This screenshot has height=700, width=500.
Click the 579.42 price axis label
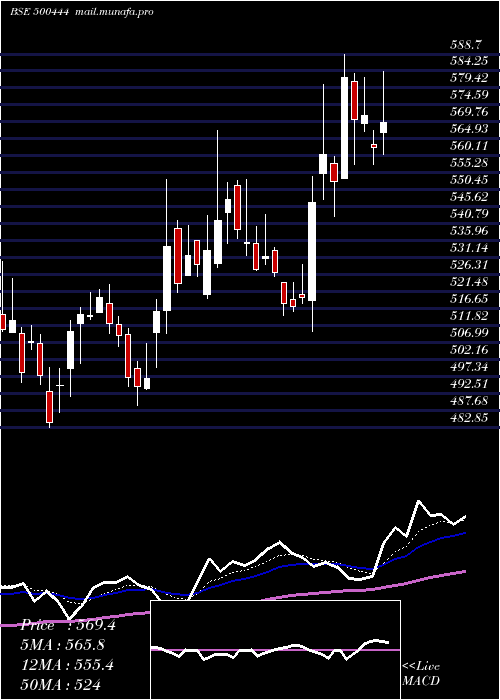point(469,78)
